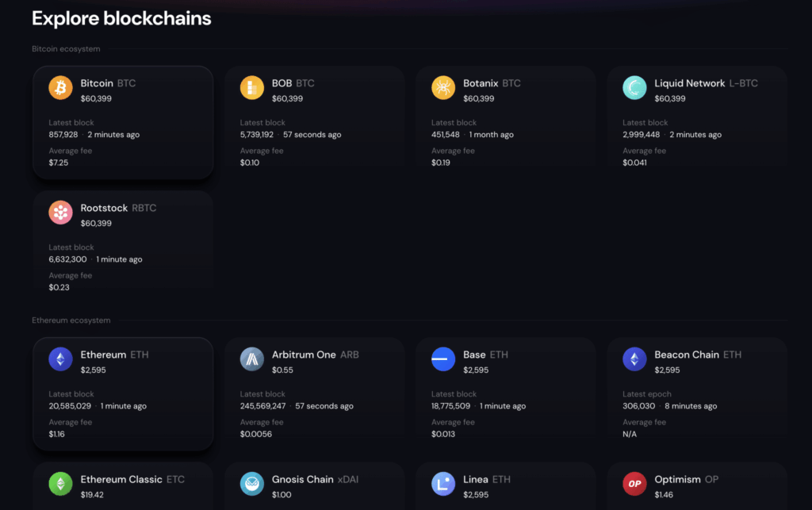The image size is (812, 510).
Task: Select the BOB network icon
Action: (251, 87)
